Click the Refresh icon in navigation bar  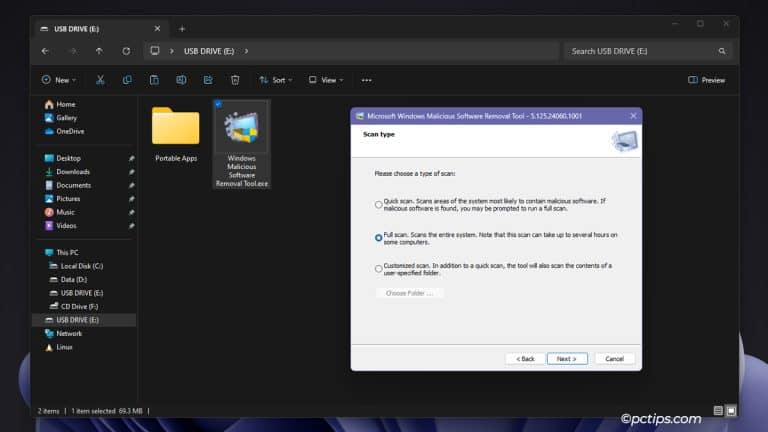(x=126, y=51)
